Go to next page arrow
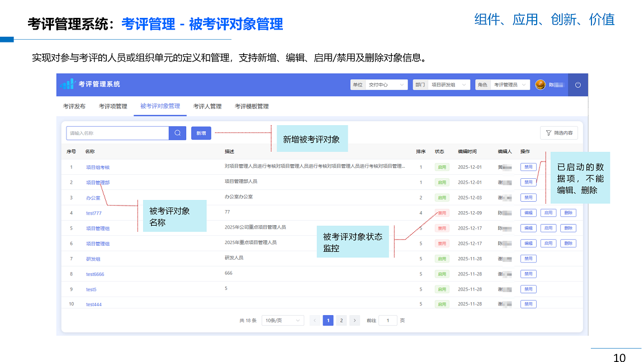This screenshot has height=362, width=644. coord(354,320)
